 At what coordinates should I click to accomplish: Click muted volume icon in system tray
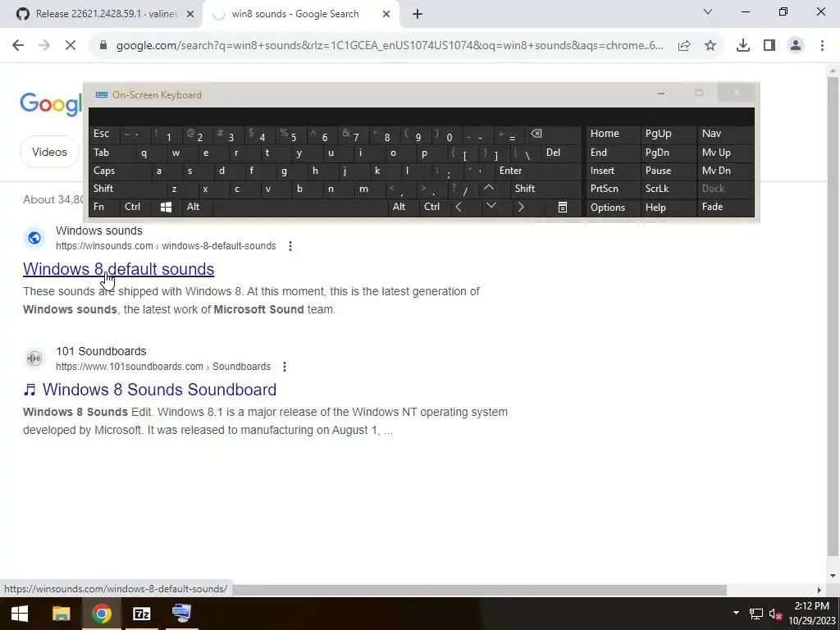774,614
